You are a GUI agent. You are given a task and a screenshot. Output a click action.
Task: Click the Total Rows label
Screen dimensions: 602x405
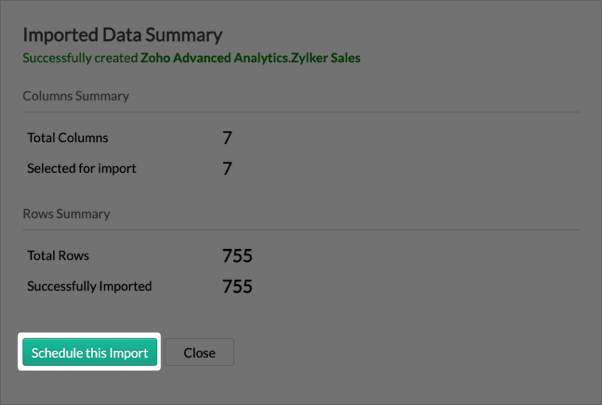point(58,255)
